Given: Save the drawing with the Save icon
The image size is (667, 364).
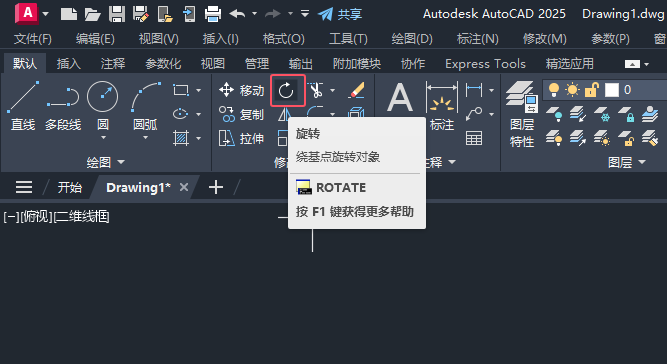Looking at the screenshot, I should point(117,14).
